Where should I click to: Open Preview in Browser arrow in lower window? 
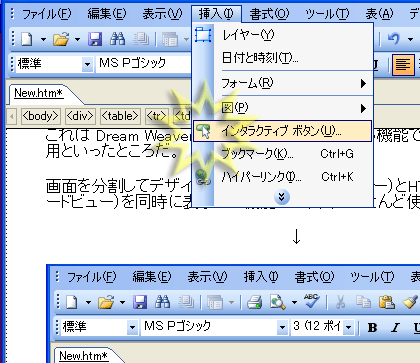[x=294, y=302]
